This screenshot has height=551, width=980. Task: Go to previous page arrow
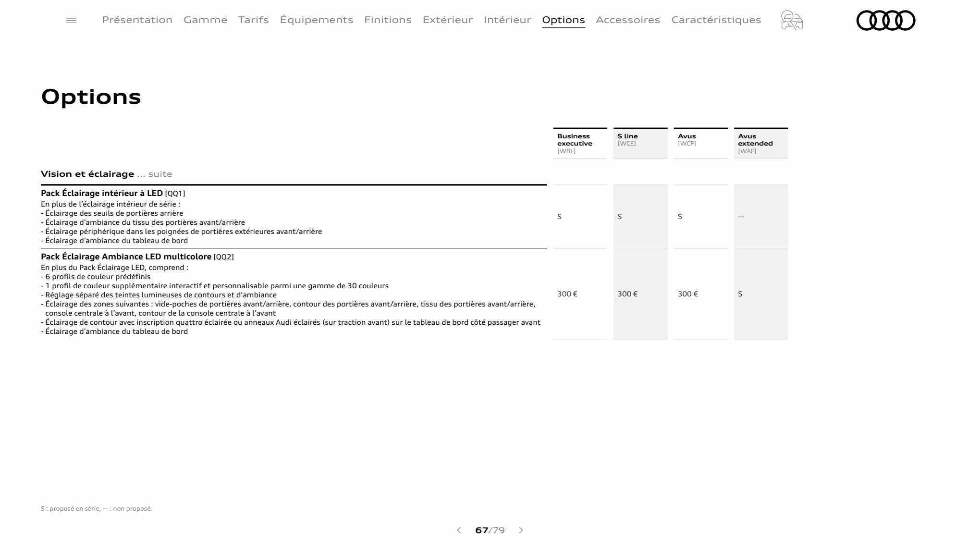459,530
